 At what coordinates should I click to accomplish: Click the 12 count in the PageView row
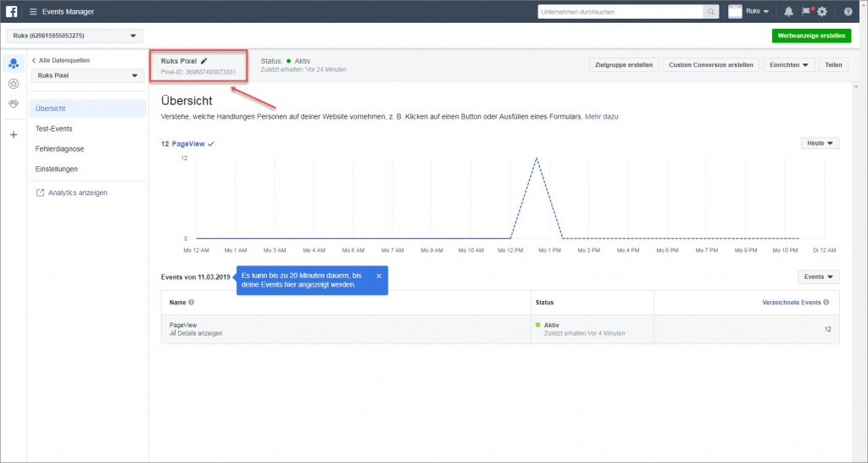click(827, 330)
